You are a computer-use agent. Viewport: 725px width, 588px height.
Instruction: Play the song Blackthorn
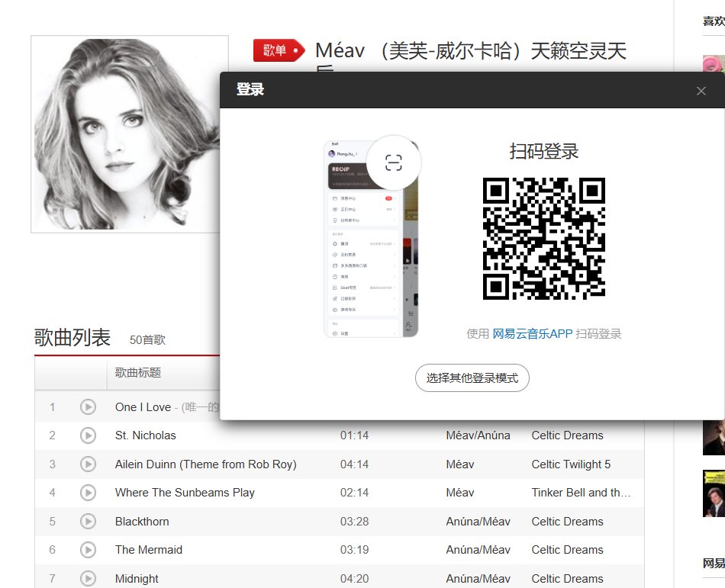88,522
